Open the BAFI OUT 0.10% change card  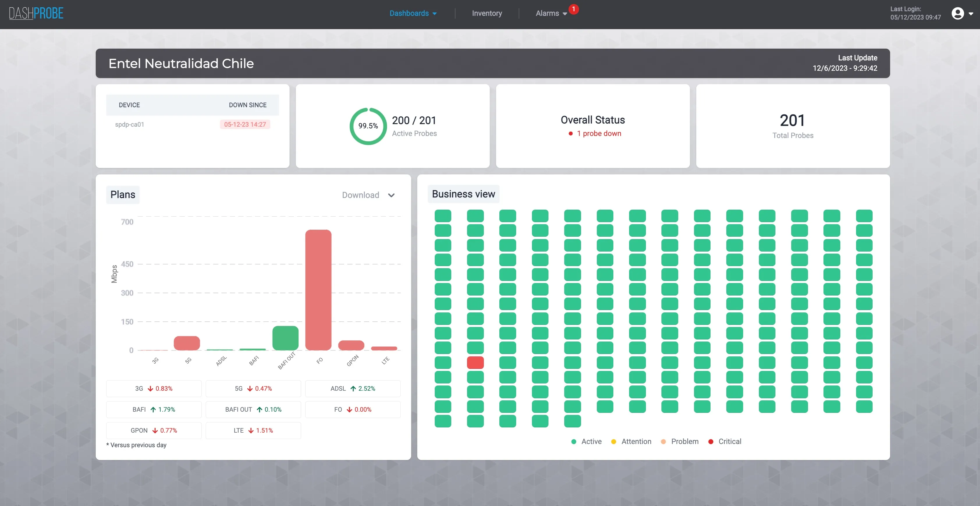[253, 409]
